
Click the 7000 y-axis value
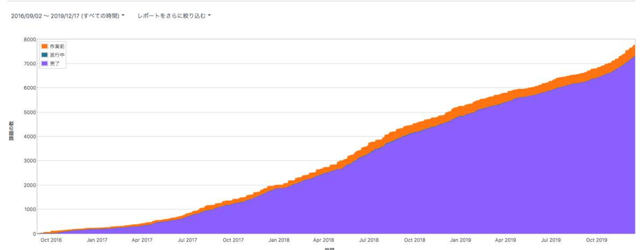(30, 64)
